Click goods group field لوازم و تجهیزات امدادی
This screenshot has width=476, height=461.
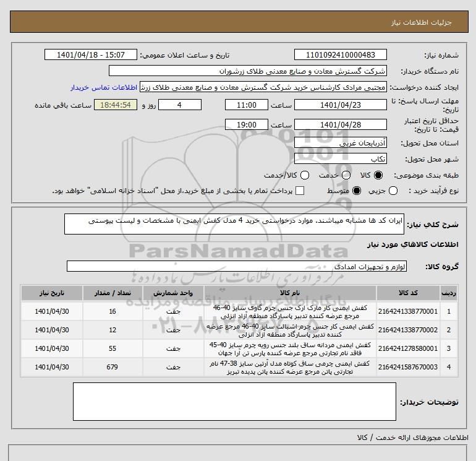[237, 266]
